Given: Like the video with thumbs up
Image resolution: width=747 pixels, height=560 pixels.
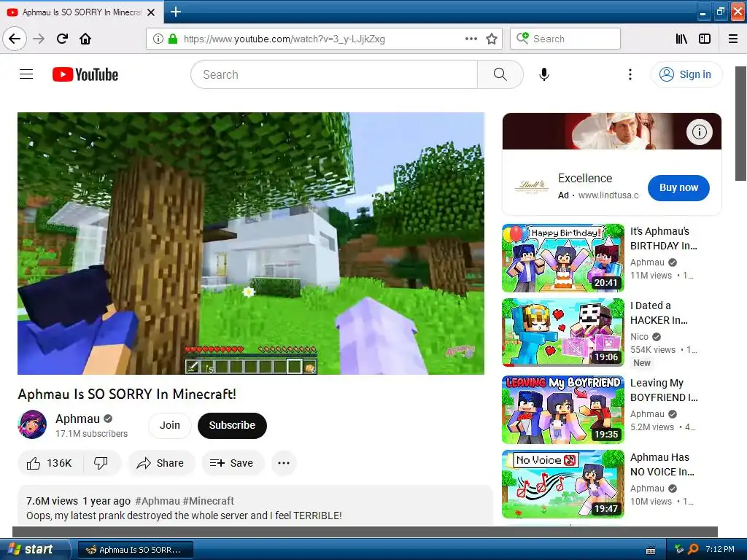Looking at the screenshot, I should tap(50, 463).
